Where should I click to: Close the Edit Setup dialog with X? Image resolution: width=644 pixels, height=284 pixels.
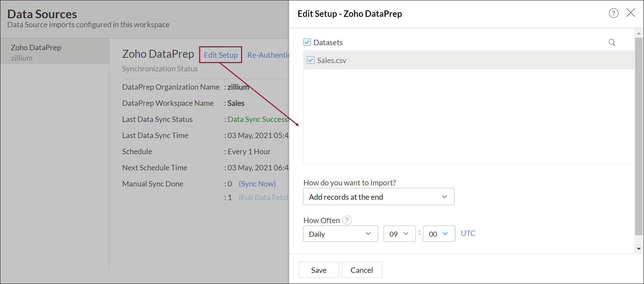pyautogui.click(x=631, y=13)
